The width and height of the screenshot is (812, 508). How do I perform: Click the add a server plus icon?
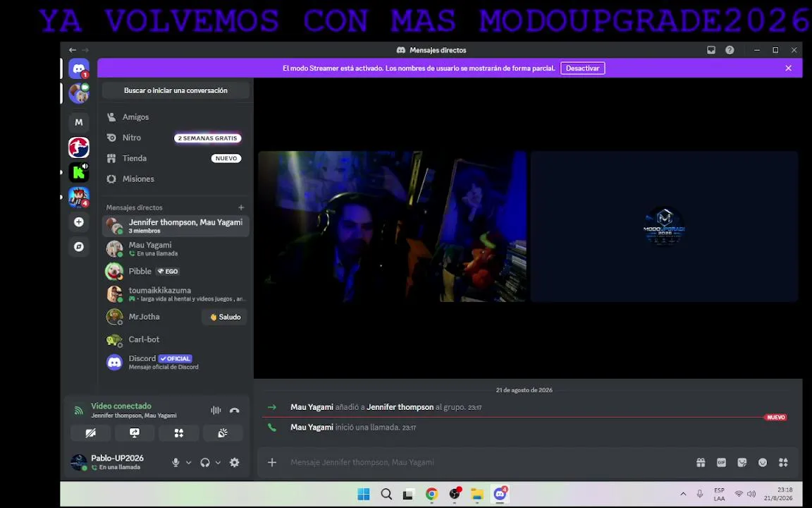[x=79, y=222]
